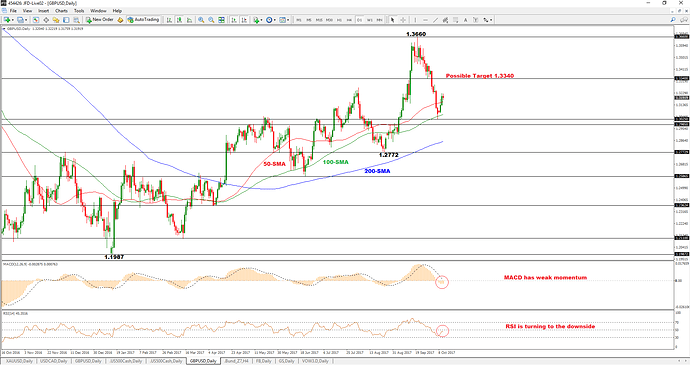Click the 'MACD has weak momentum' annotation
Viewport: 690px width, 365px height.
click(x=545, y=277)
